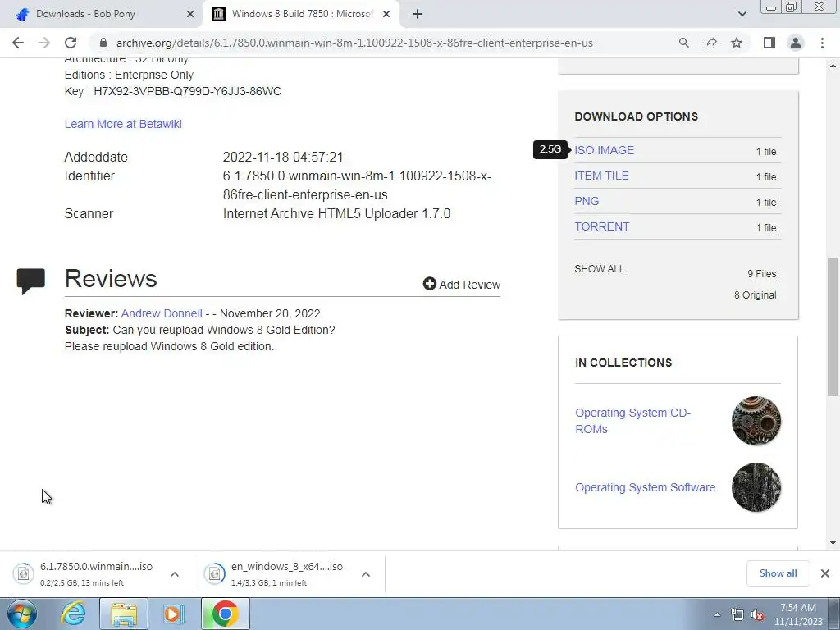Close the Downloads - Bob Pony tab
Screen dimensions: 840x630
coord(190,14)
